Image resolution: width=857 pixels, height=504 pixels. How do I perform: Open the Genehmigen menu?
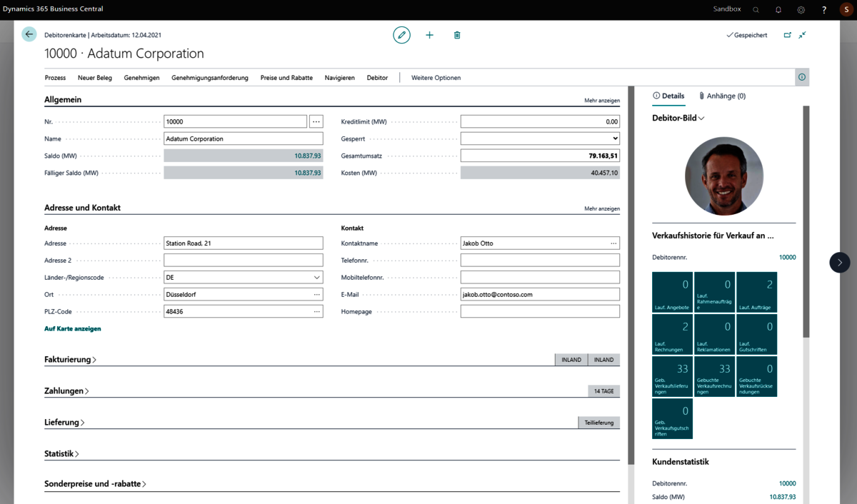[141, 78]
